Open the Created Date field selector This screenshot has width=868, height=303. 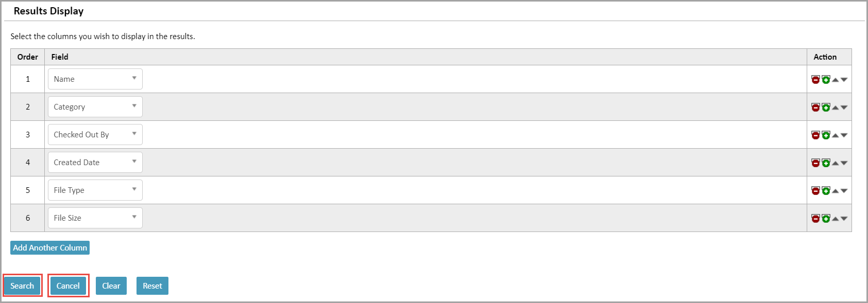point(95,162)
